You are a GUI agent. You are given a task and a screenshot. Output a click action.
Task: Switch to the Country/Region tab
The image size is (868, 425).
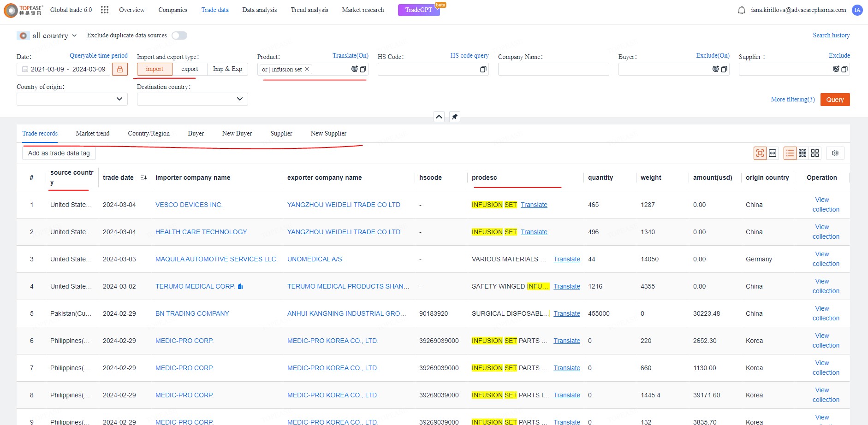tap(149, 134)
